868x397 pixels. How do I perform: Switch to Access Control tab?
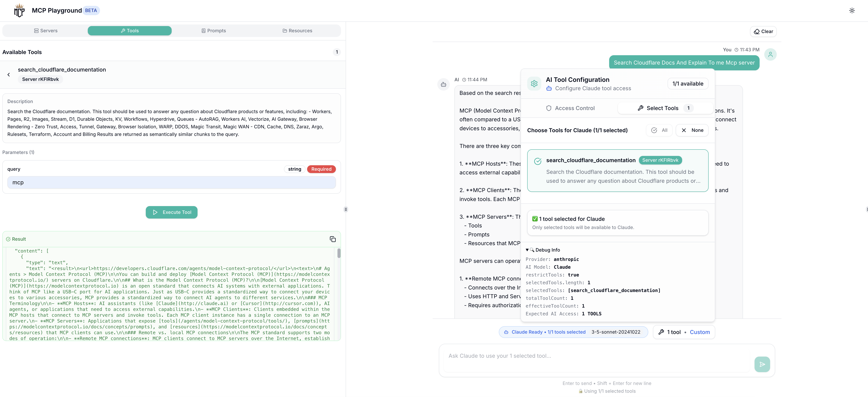click(x=570, y=108)
